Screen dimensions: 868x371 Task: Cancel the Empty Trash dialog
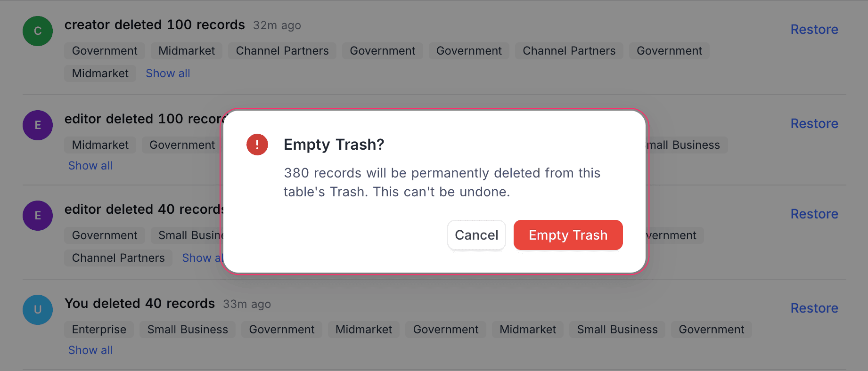click(476, 235)
